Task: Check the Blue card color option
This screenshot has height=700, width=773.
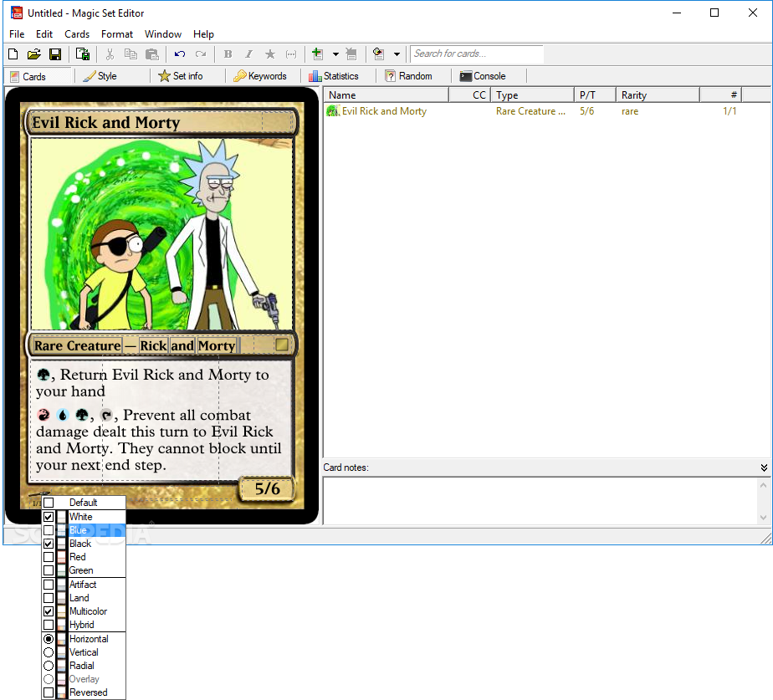Action: tap(49, 530)
